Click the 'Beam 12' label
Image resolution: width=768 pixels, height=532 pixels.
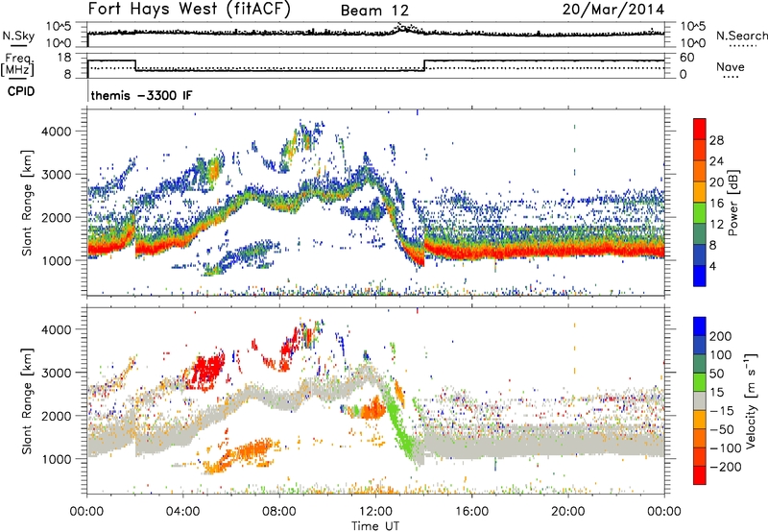[x=374, y=11]
